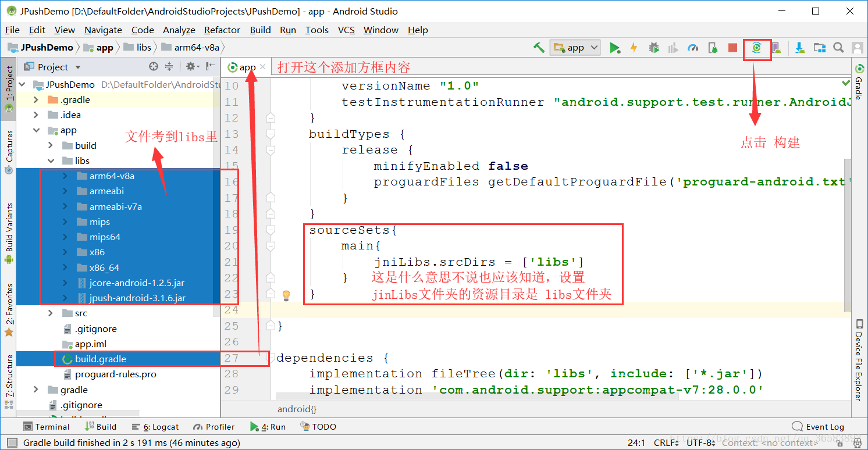The width and height of the screenshot is (868, 450).
Task: Attach debugger to Android process
Action: click(713, 48)
